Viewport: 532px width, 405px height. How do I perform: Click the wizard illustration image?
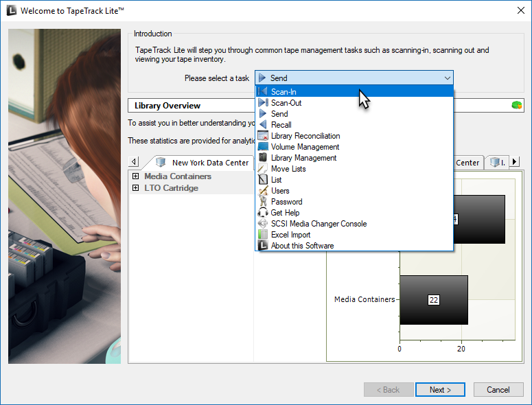65,196
